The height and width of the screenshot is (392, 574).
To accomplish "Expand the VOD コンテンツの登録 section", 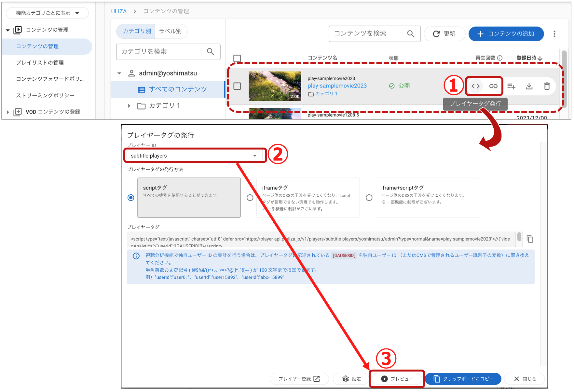I will pyautogui.click(x=8, y=112).
